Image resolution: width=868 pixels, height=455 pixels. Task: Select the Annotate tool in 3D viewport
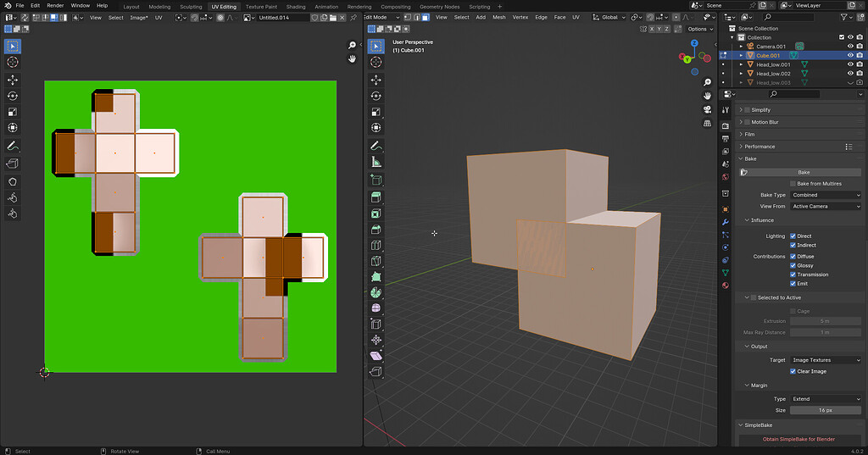click(x=376, y=146)
